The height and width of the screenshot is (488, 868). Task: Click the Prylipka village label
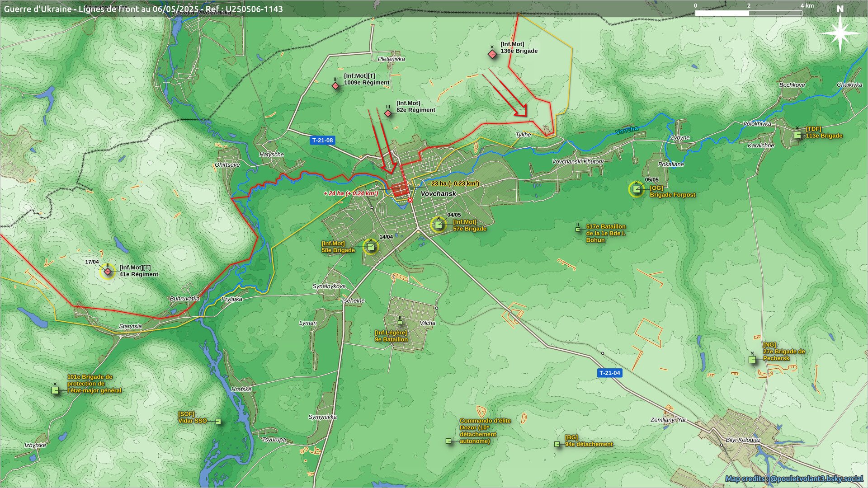click(x=232, y=299)
